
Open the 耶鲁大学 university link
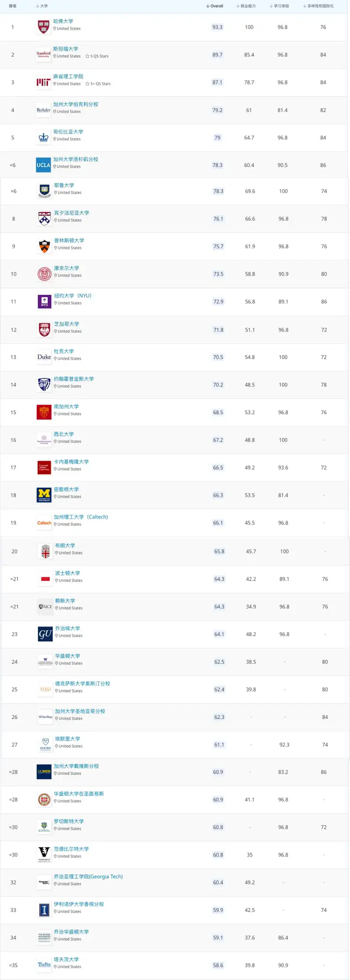(x=64, y=185)
